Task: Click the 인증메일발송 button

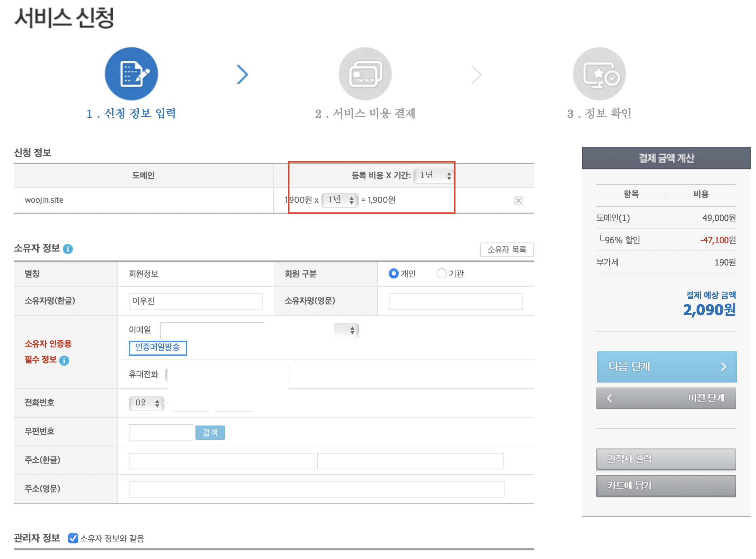Action: [158, 348]
